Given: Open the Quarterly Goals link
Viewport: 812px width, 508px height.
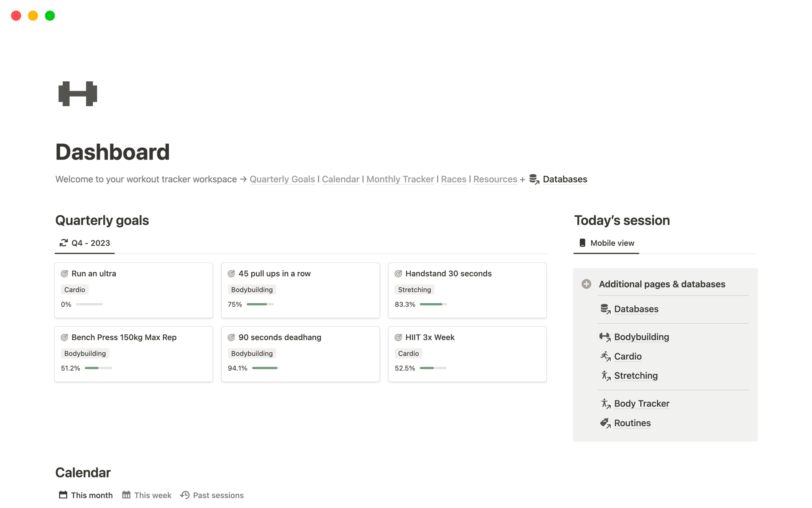Looking at the screenshot, I should click(282, 179).
